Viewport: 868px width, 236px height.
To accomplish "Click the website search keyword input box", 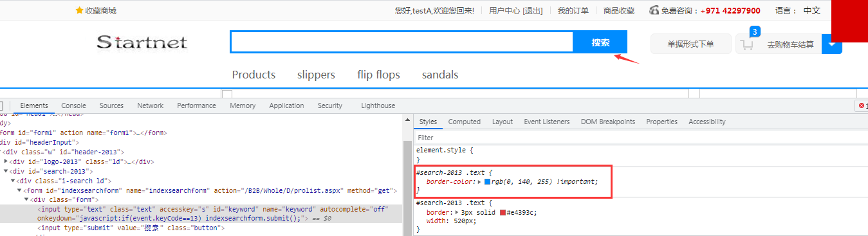I will point(402,42).
